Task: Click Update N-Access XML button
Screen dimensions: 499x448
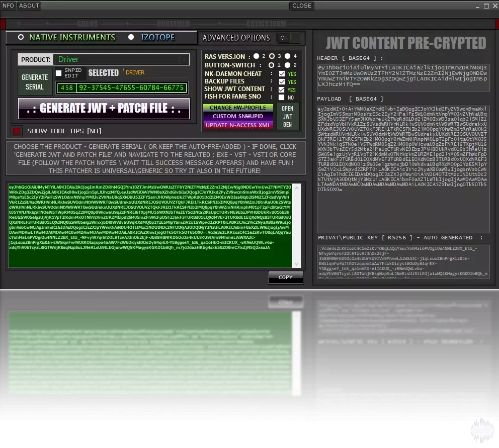Action: [x=238, y=125]
